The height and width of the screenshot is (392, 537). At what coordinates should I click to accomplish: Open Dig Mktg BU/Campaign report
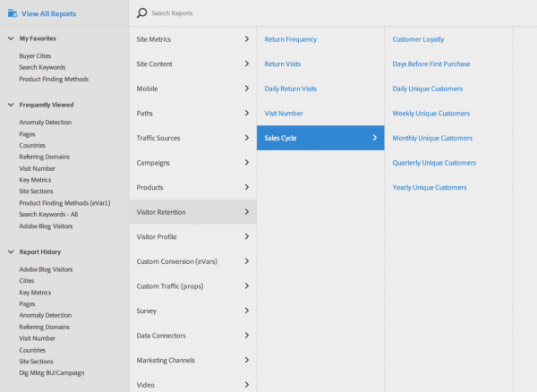[x=52, y=373]
